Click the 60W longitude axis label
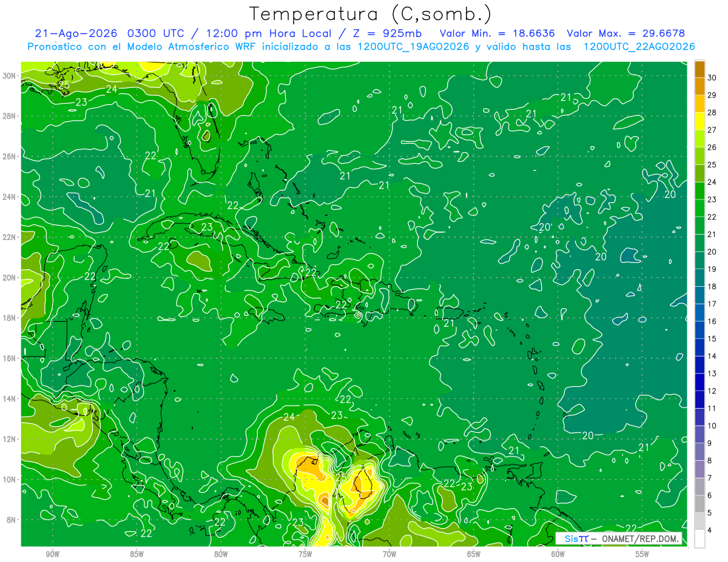Viewport: 728px width, 562px height. click(558, 554)
